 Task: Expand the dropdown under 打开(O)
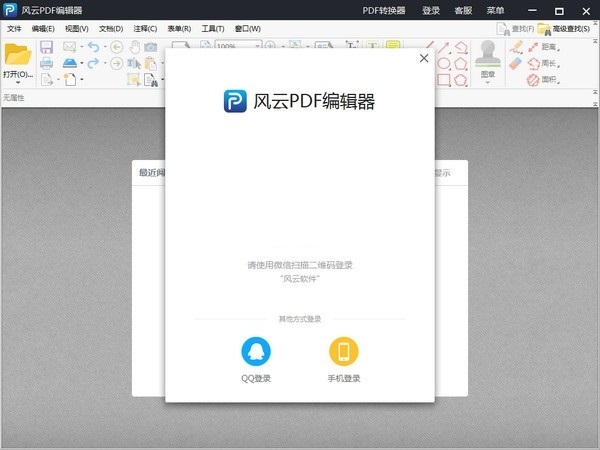(x=18, y=82)
